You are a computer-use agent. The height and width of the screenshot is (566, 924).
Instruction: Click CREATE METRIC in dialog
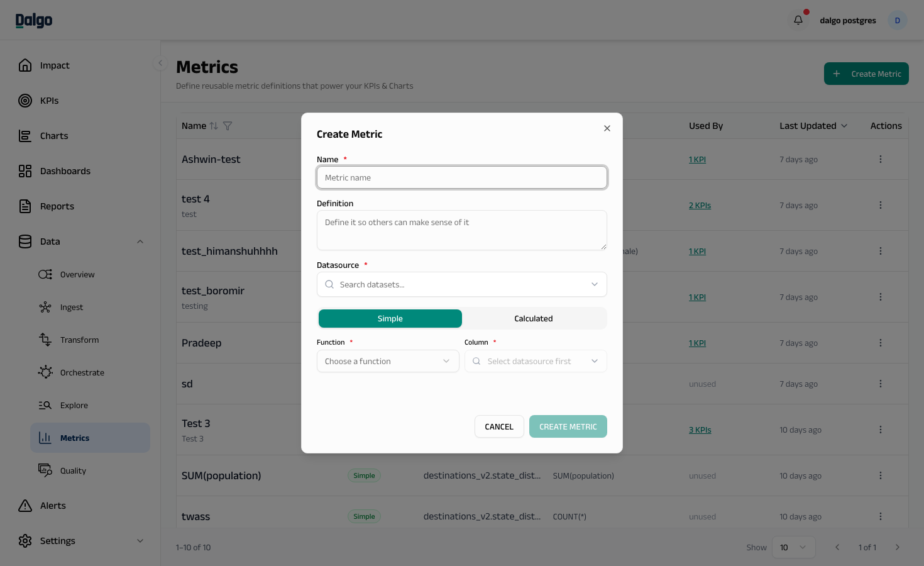[568, 426]
